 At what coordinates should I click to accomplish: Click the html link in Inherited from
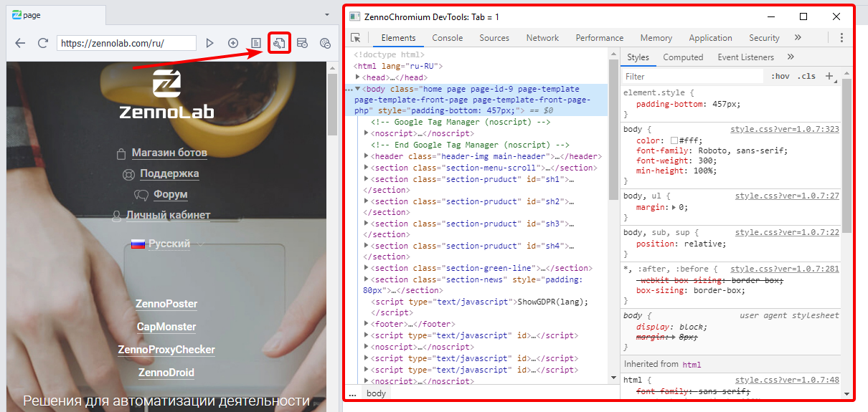click(x=692, y=365)
